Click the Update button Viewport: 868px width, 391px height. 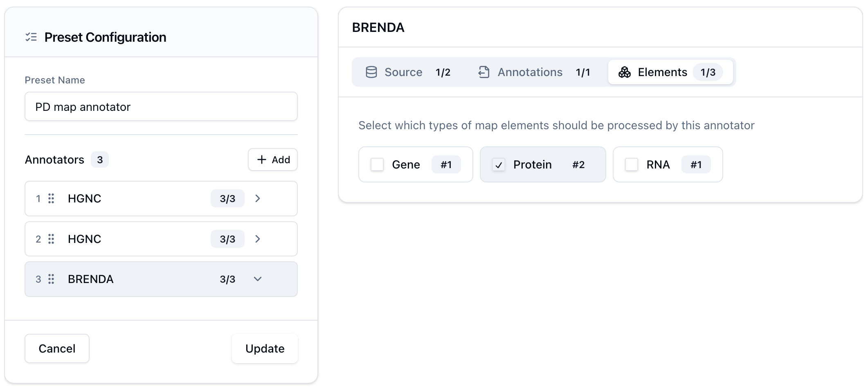pyautogui.click(x=265, y=348)
